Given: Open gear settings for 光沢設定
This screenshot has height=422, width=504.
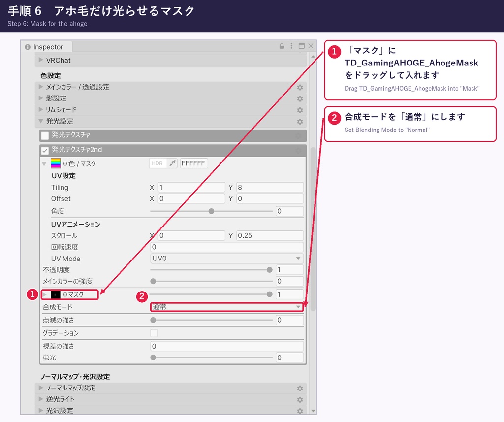Looking at the screenshot, I should 300,411.
